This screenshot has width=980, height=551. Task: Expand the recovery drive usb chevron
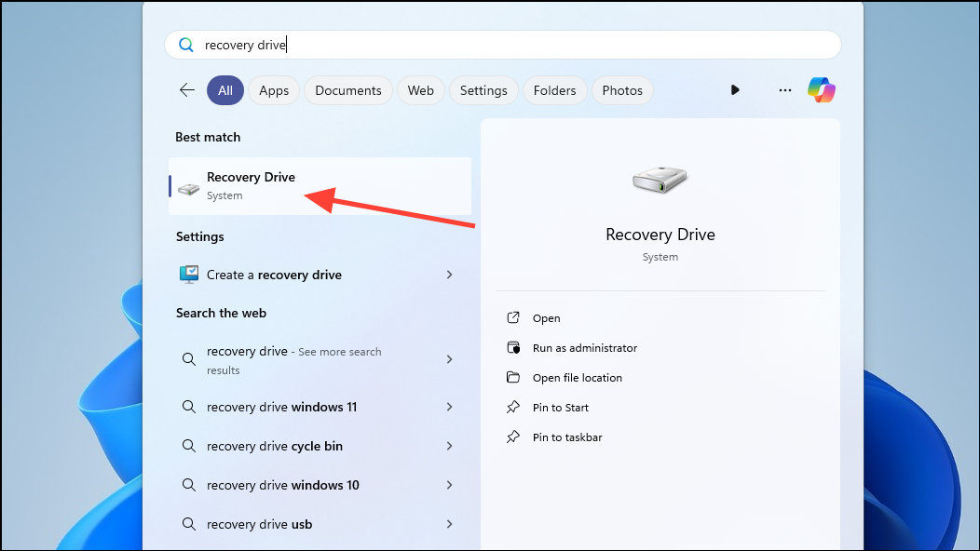click(x=449, y=524)
